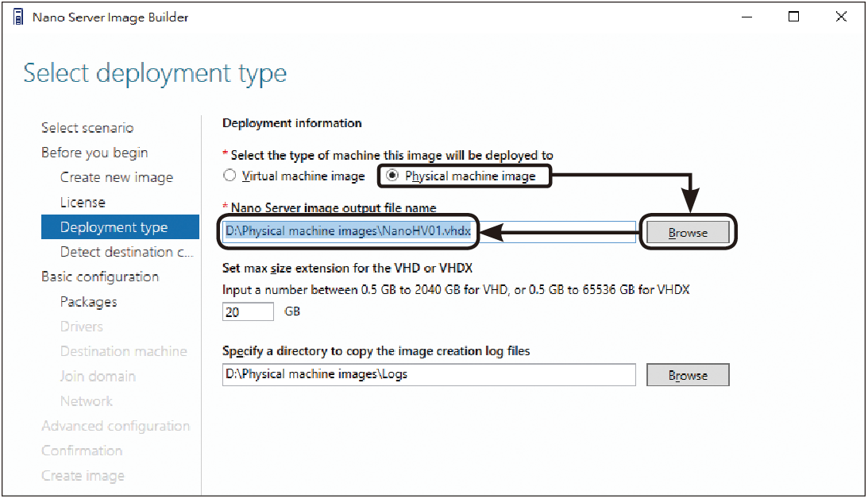Click 'Specify a directory to copy' label
The image size is (868, 499).
(376, 351)
